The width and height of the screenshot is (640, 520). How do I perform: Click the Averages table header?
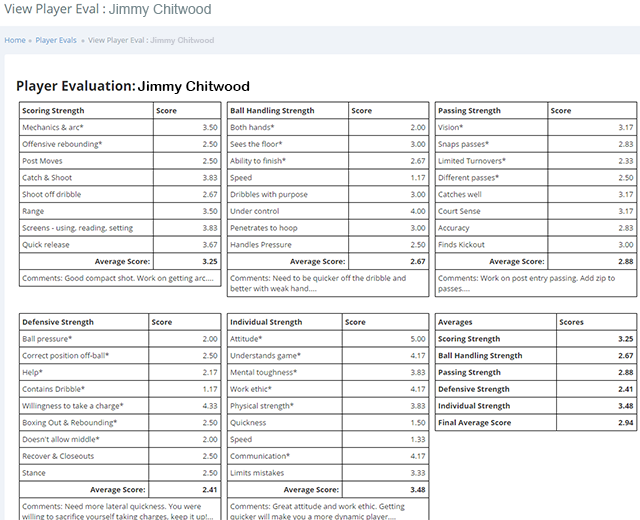click(457, 322)
